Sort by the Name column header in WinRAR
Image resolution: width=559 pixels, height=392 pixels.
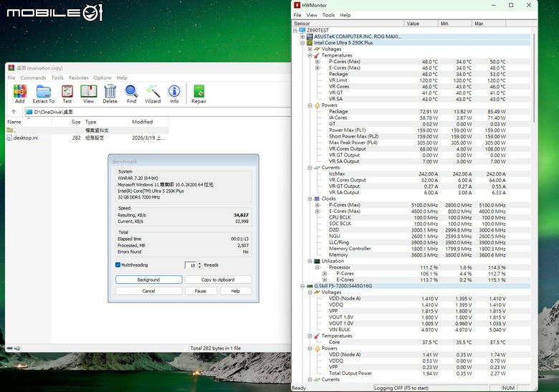29,122
